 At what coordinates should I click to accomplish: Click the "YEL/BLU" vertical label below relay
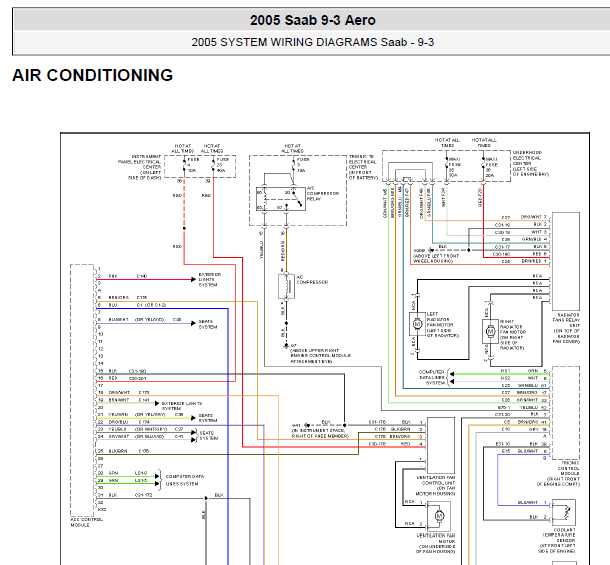coord(261,250)
